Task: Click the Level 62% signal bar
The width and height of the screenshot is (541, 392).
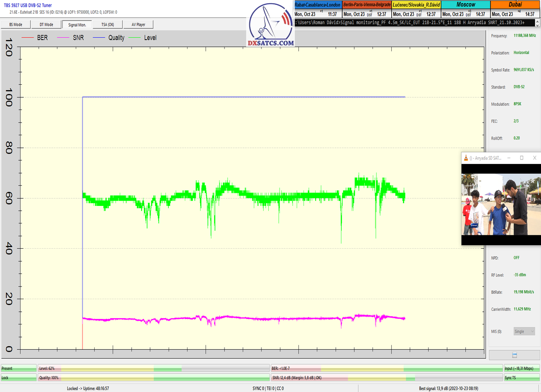Action: coord(153,368)
